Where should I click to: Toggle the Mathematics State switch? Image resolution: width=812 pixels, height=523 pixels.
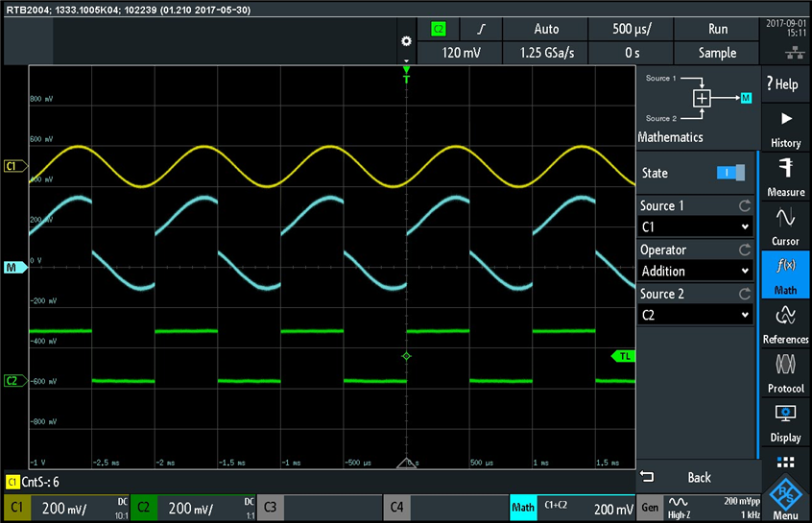pyautogui.click(x=730, y=173)
